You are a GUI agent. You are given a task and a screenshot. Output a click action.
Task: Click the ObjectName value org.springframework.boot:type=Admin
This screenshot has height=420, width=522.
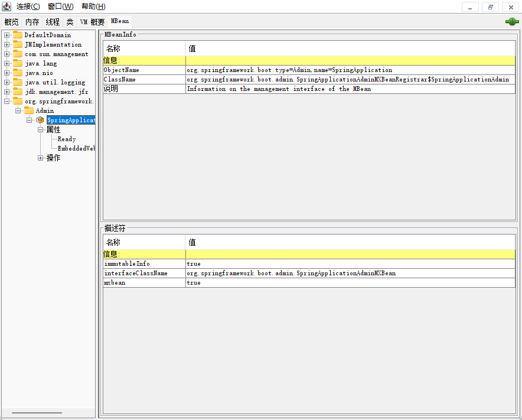pos(350,70)
